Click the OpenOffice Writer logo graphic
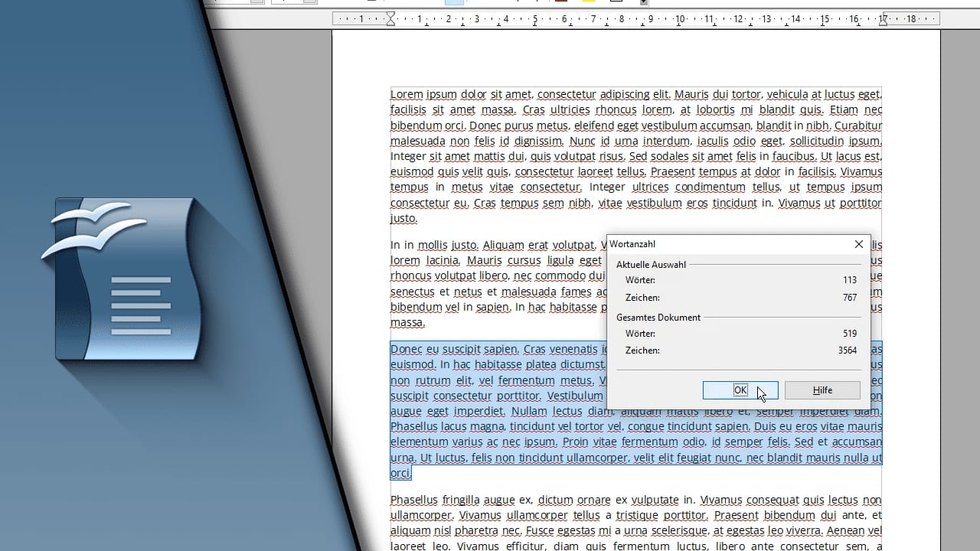Image resolution: width=980 pixels, height=551 pixels. coord(122,279)
